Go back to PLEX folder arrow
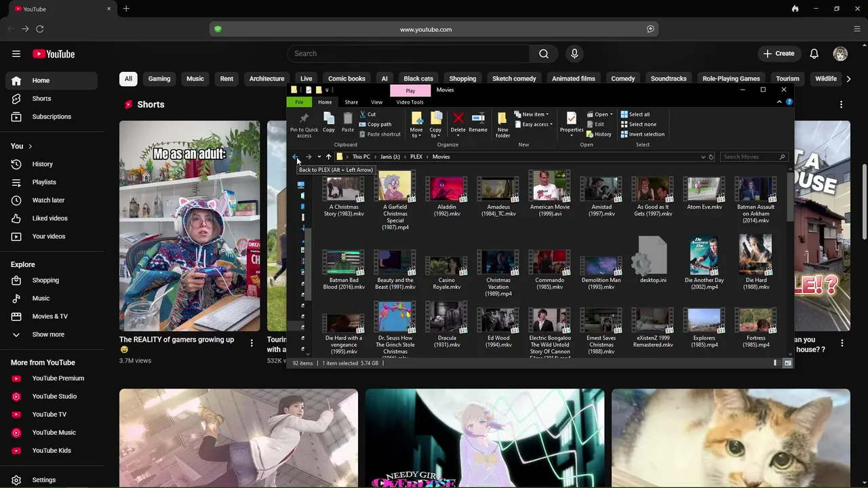 (296, 157)
